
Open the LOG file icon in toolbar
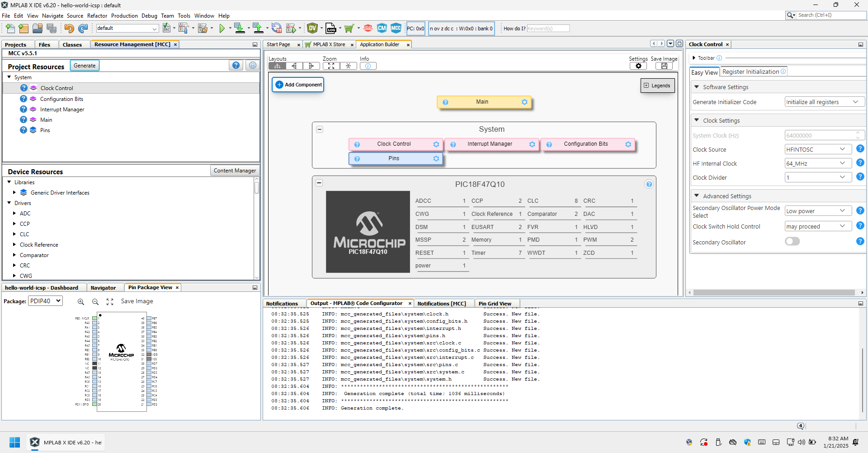pos(331,29)
